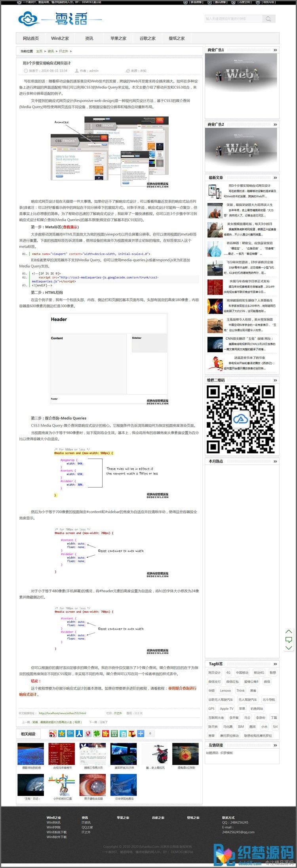
Task: Click the green four-leaf clover share icon
Action: (x=96, y=734)
